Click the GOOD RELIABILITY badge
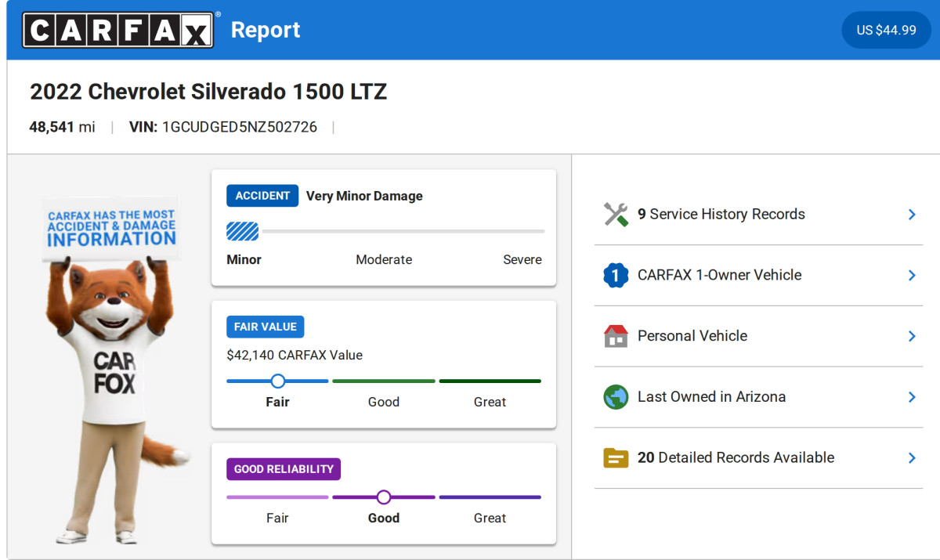Screen dimensions: 940x560 [x=284, y=469]
